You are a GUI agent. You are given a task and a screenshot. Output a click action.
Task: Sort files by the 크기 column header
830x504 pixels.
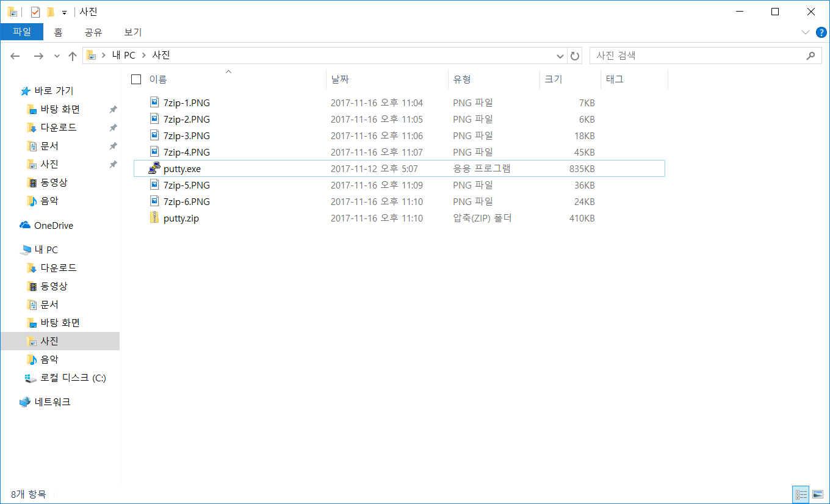554,79
